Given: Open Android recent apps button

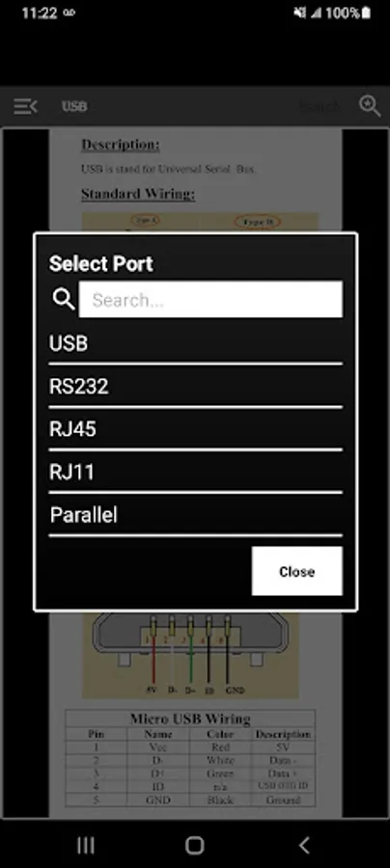Looking at the screenshot, I should (x=86, y=845).
